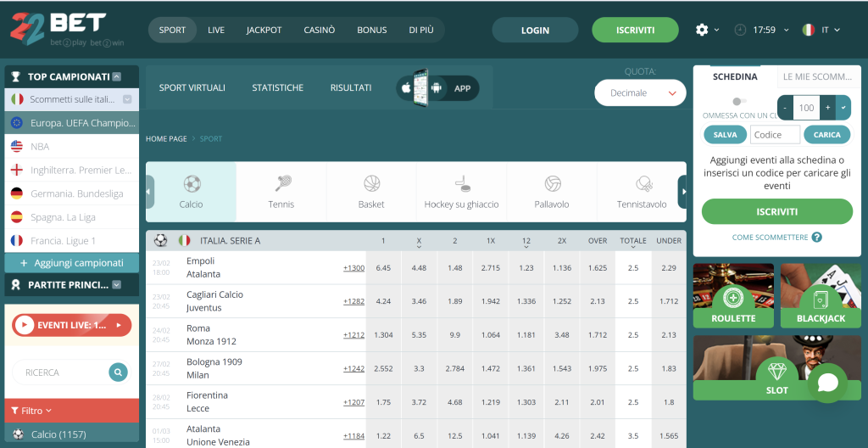
Task: Click Germany flag for Bundesliga
Action: click(x=17, y=193)
